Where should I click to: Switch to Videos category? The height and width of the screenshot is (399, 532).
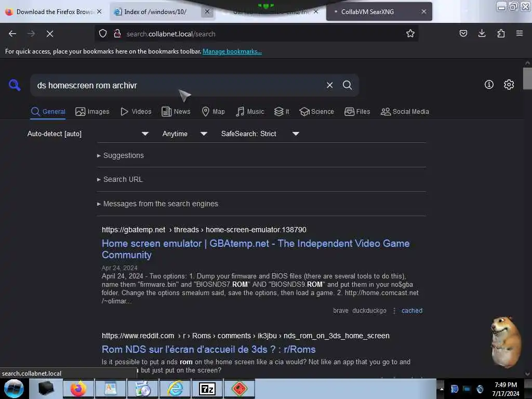136,112
